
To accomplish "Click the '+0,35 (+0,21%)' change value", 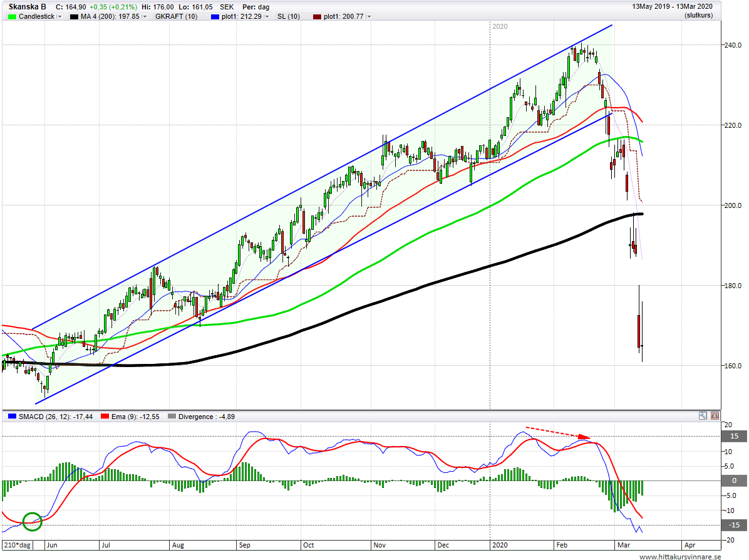I will point(113,7).
